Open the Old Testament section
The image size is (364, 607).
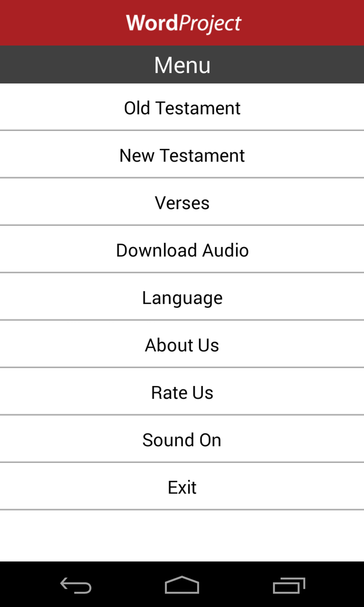point(182,108)
